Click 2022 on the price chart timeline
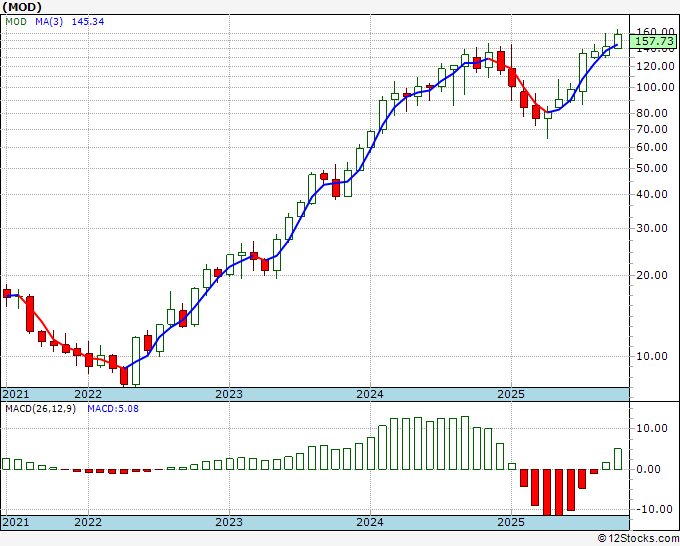The width and height of the screenshot is (680, 546). pos(88,394)
